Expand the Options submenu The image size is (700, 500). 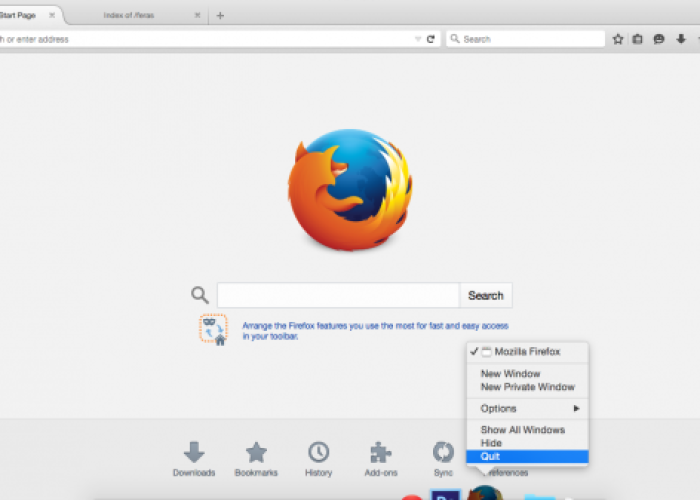tap(528, 408)
